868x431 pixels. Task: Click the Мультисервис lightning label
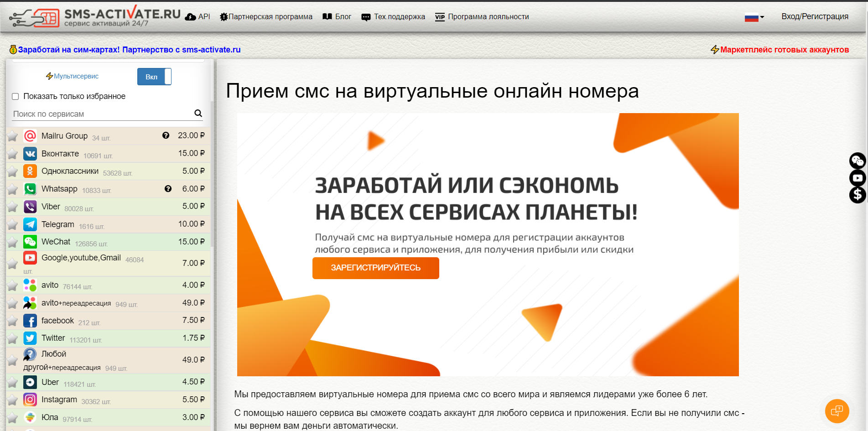[x=72, y=76]
